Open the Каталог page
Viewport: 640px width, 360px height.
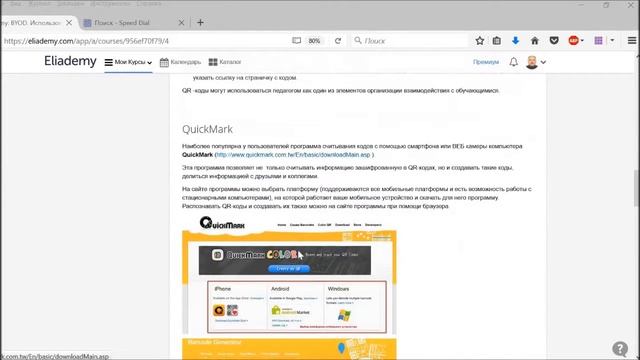pyautogui.click(x=225, y=62)
